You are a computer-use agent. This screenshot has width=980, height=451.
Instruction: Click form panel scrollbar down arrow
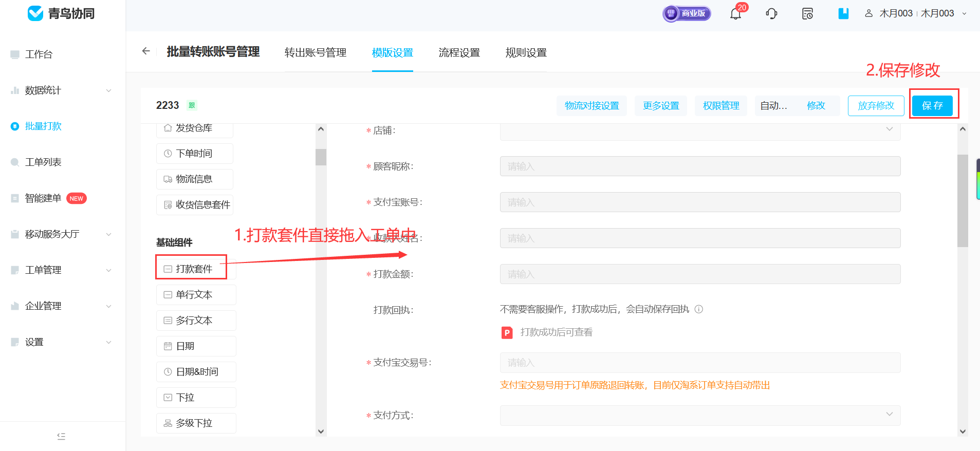[x=963, y=431]
